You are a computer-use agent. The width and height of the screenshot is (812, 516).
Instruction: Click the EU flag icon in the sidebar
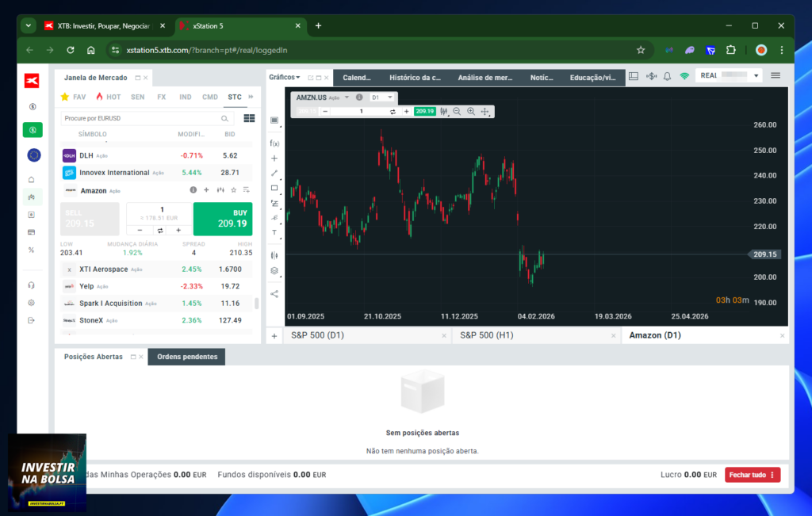pyautogui.click(x=33, y=155)
